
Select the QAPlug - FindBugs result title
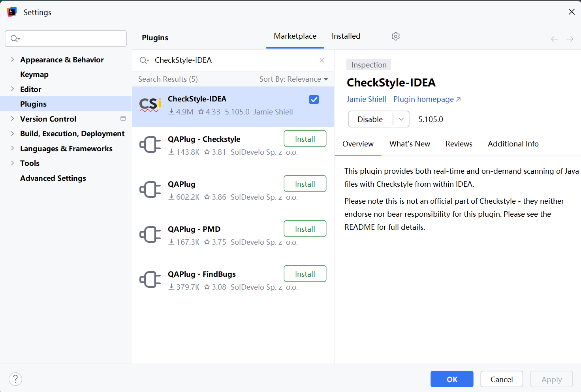[201, 274]
